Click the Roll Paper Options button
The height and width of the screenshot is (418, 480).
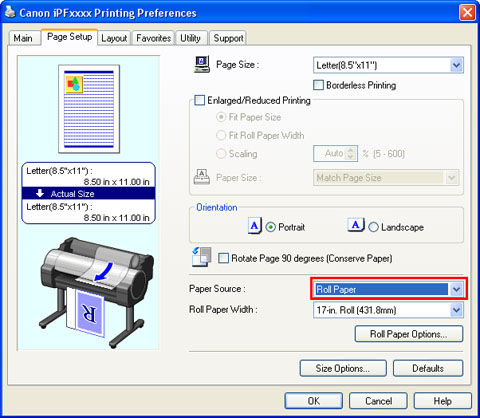click(x=409, y=334)
